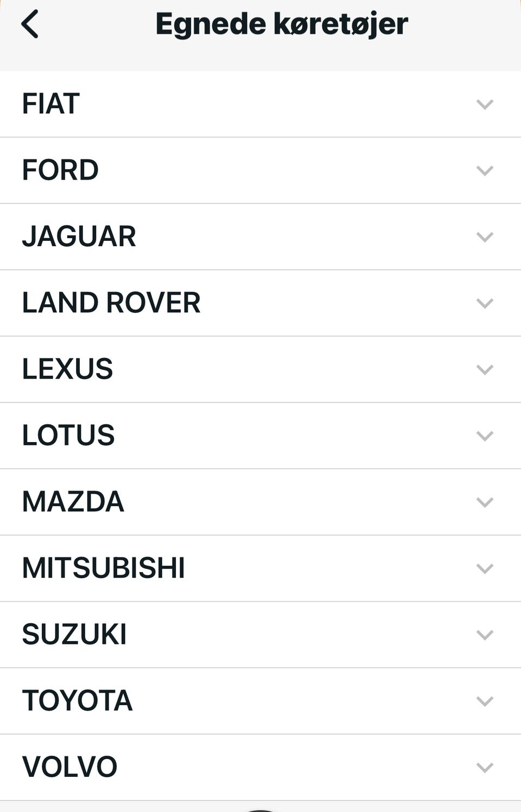Viewport: 521px width, 812px height.
Task: Expand the FIAT chevron
Action: pyautogui.click(x=485, y=104)
